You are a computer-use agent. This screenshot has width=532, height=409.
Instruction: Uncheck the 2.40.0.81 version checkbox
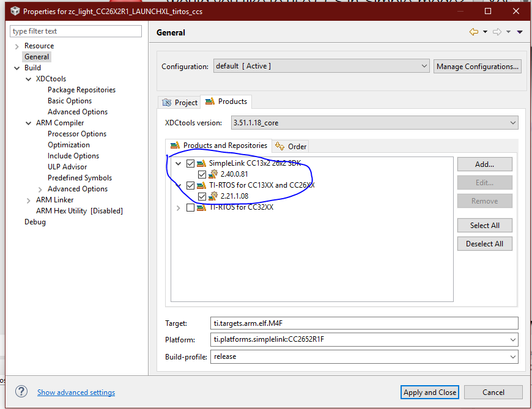[202, 174]
